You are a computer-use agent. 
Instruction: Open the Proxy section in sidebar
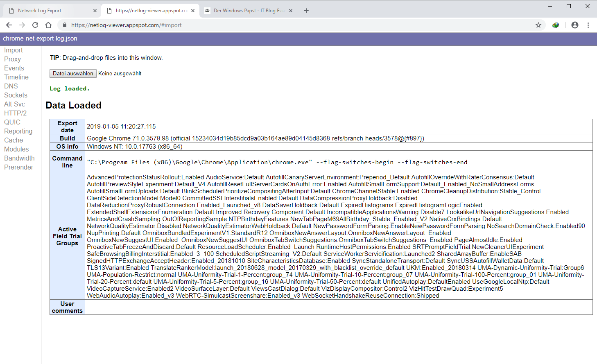click(12, 59)
